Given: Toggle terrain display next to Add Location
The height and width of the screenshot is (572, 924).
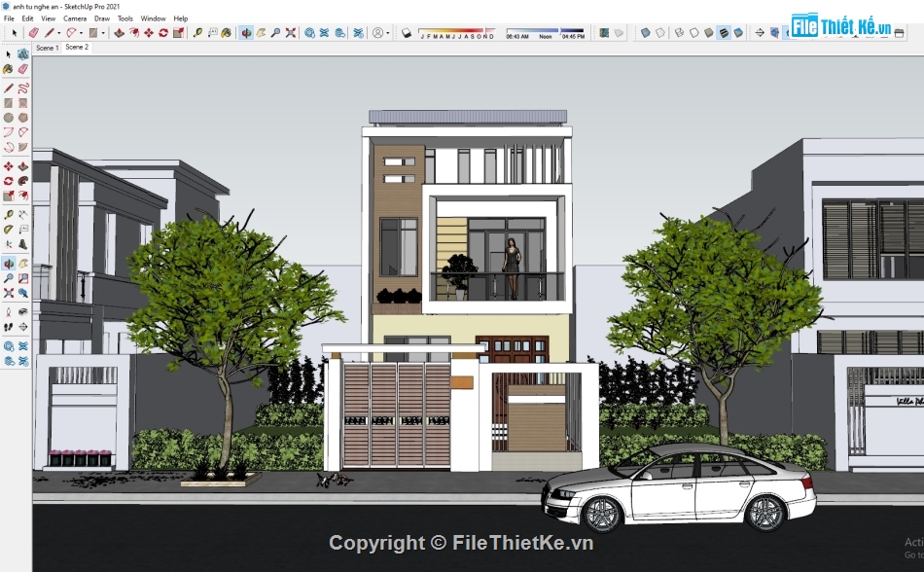Looking at the screenshot, I should (x=619, y=32).
